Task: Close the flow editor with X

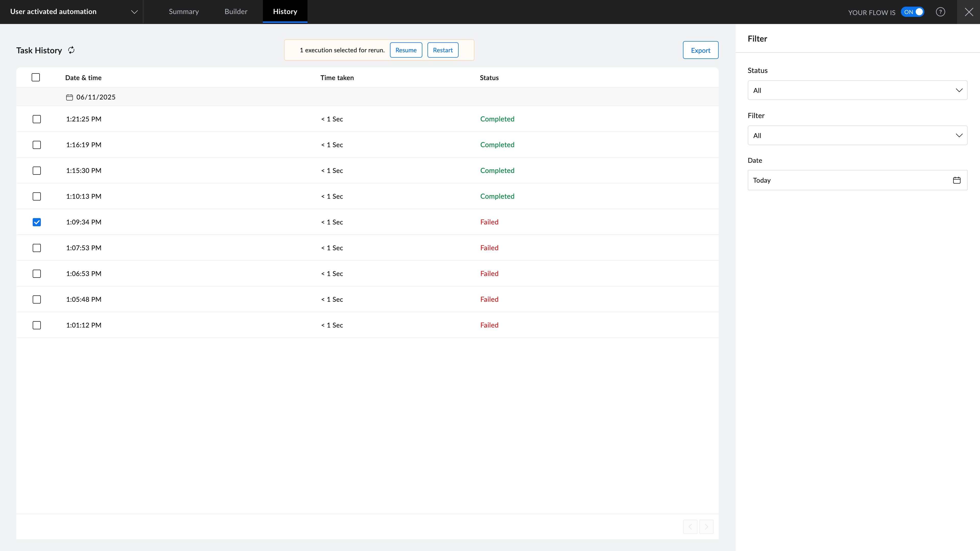Action: 969,12
